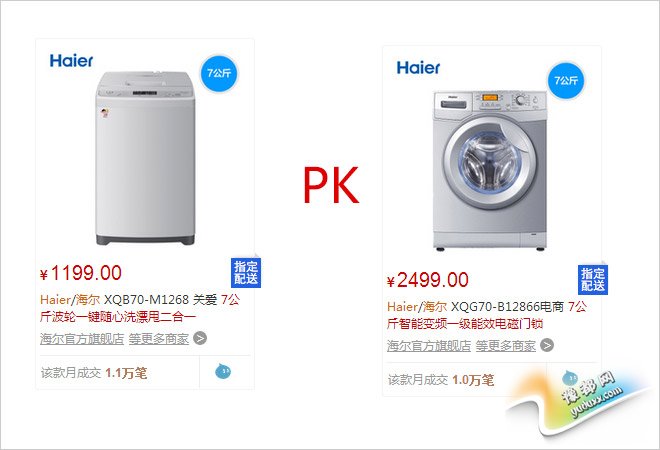Viewport: 660px width, 450px height.
Task: Click the 指定配送 tag beside ¥1199.00
Action: (246, 273)
